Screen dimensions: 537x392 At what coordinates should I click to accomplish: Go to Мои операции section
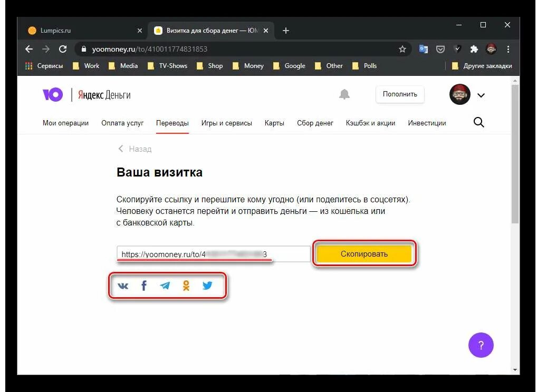click(65, 123)
